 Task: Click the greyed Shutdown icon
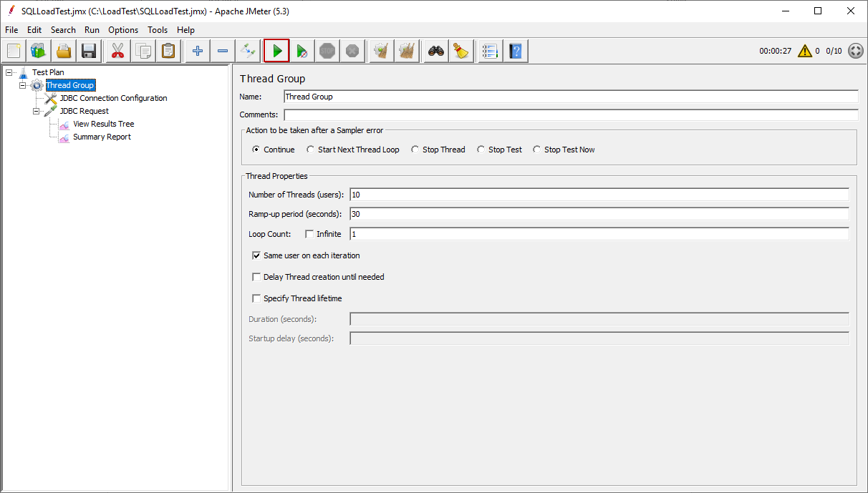point(352,51)
